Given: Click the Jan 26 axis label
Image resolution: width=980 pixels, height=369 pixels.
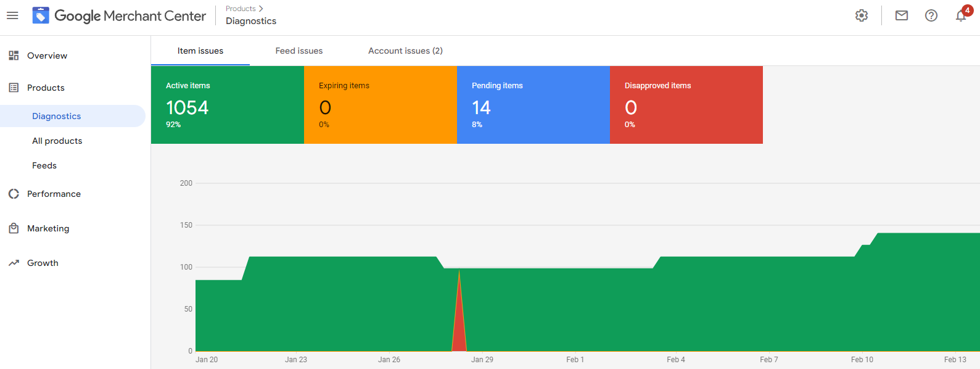Looking at the screenshot, I should click(389, 360).
